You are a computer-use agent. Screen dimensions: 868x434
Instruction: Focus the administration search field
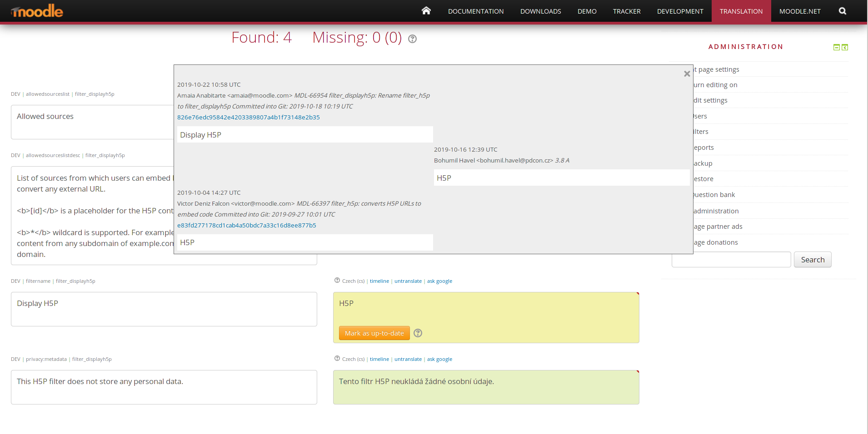tap(731, 260)
